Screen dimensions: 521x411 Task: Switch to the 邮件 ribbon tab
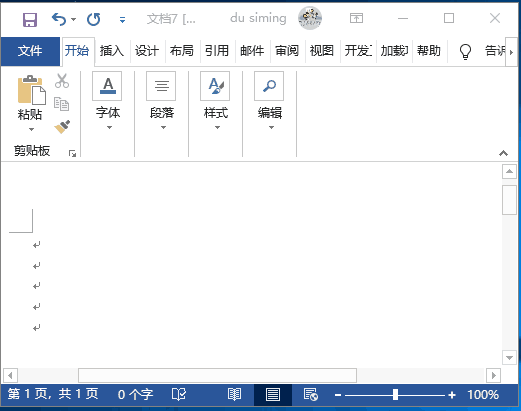252,51
